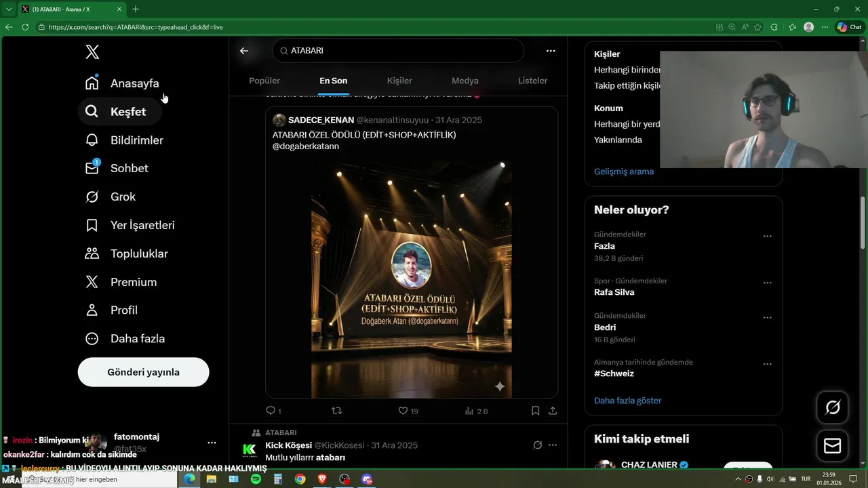Open more options for Fazla trend
The image size is (868, 488).
pyautogui.click(x=767, y=237)
